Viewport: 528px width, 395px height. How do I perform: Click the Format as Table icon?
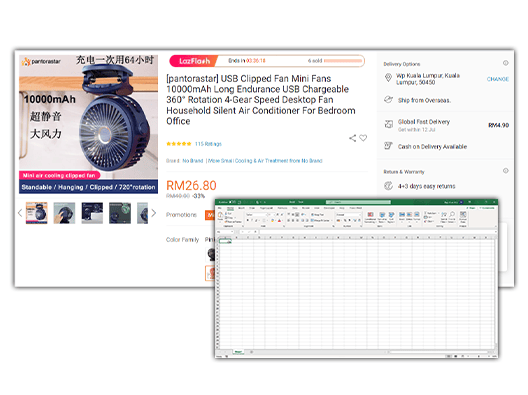[382, 217]
